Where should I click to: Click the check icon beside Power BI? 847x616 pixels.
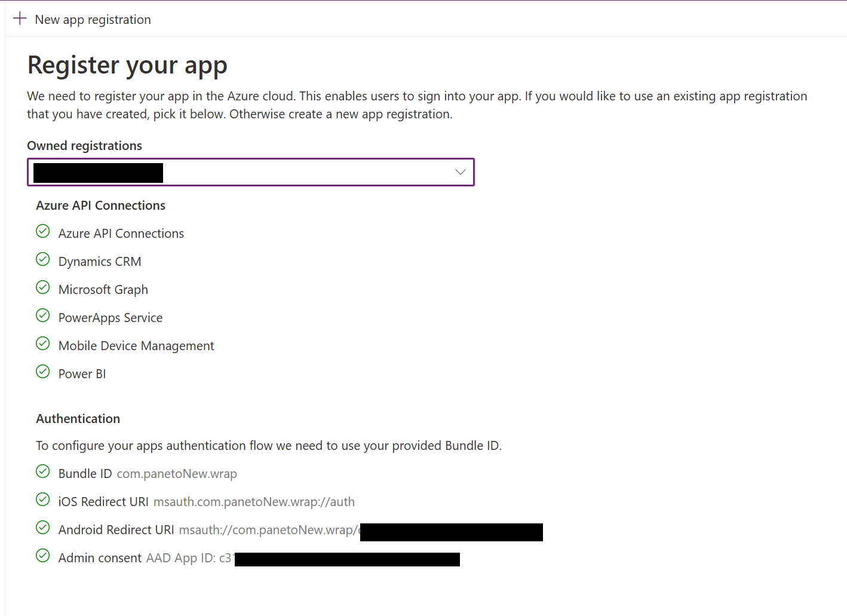click(43, 372)
